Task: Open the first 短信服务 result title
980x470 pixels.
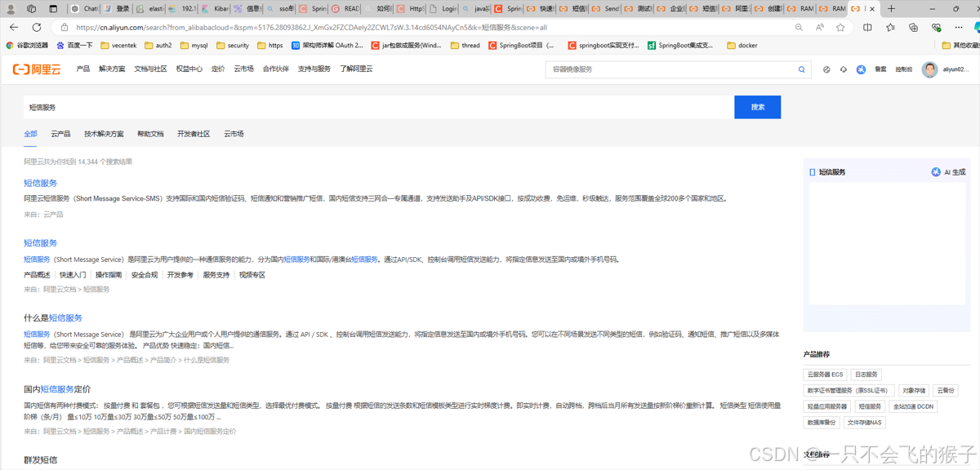Action: click(41, 184)
